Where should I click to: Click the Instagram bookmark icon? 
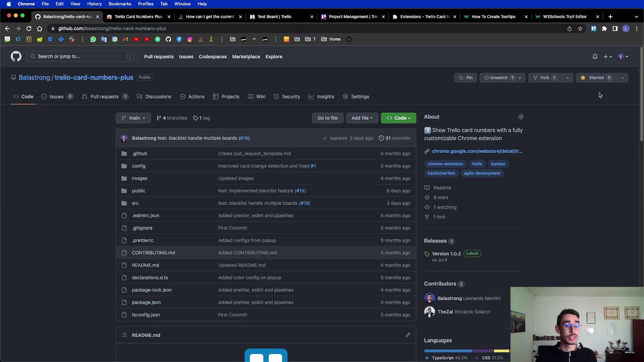pyautogui.click(x=190, y=39)
